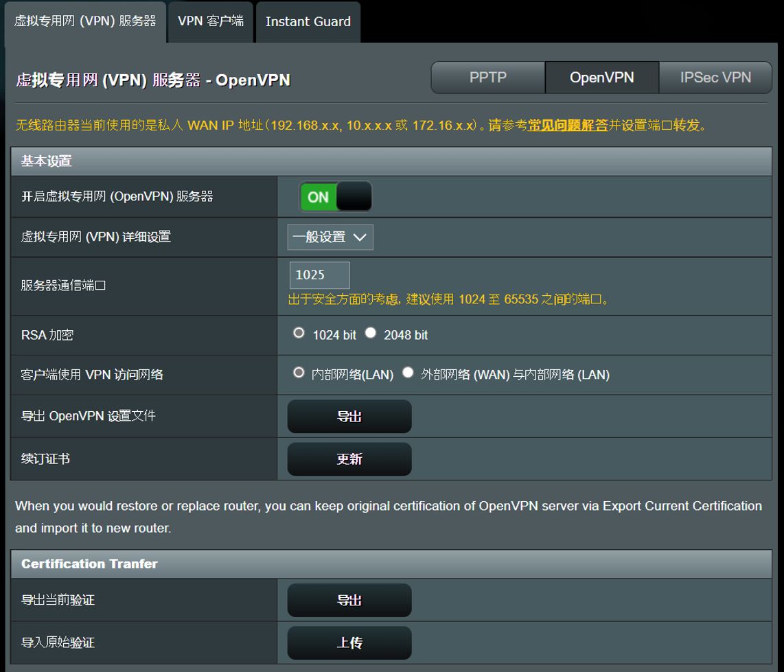Click 上传 to import original certification
This screenshot has height=672, width=784.
[349, 643]
